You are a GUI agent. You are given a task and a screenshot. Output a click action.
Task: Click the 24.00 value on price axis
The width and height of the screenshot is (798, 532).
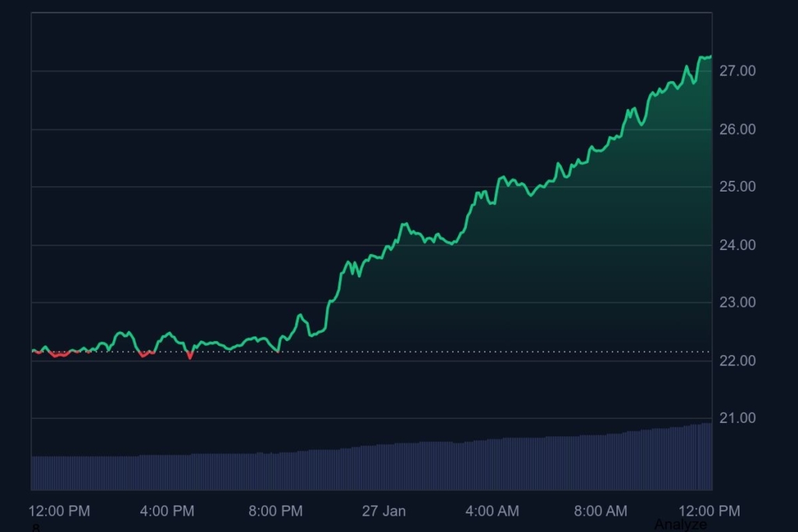[736, 245]
